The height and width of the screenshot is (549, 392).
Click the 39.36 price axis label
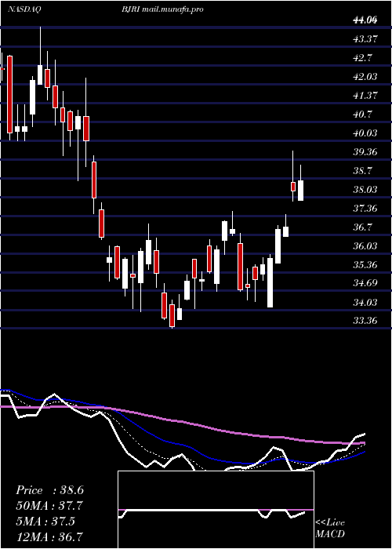[365, 152]
